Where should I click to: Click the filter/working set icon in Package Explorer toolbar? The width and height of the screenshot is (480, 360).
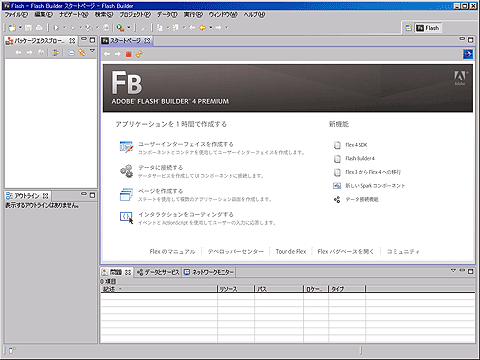(x=56, y=53)
